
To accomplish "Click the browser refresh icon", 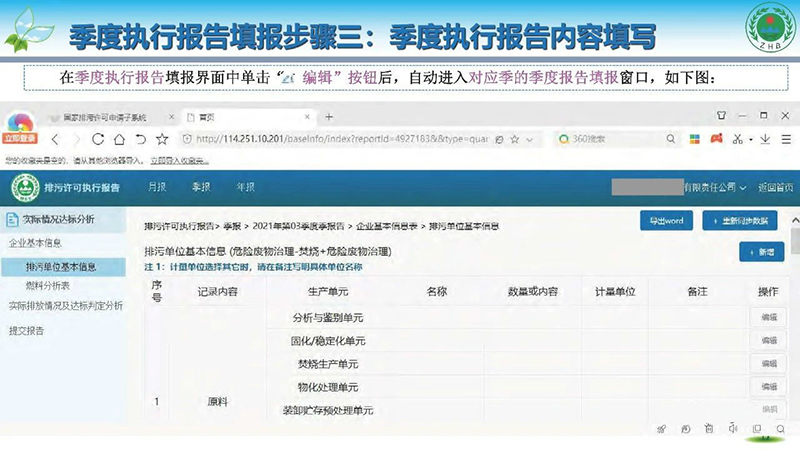I will 97,138.
